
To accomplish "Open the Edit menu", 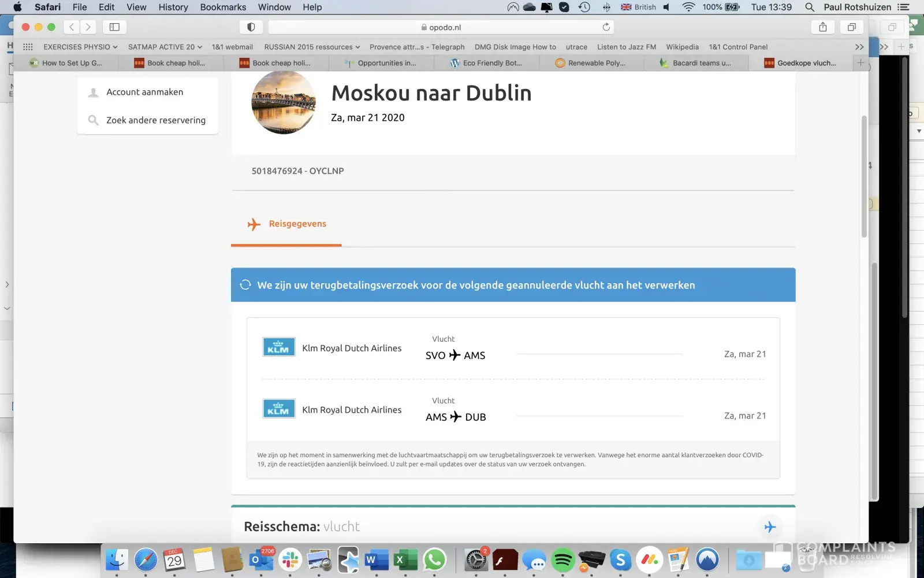I will tap(106, 7).
